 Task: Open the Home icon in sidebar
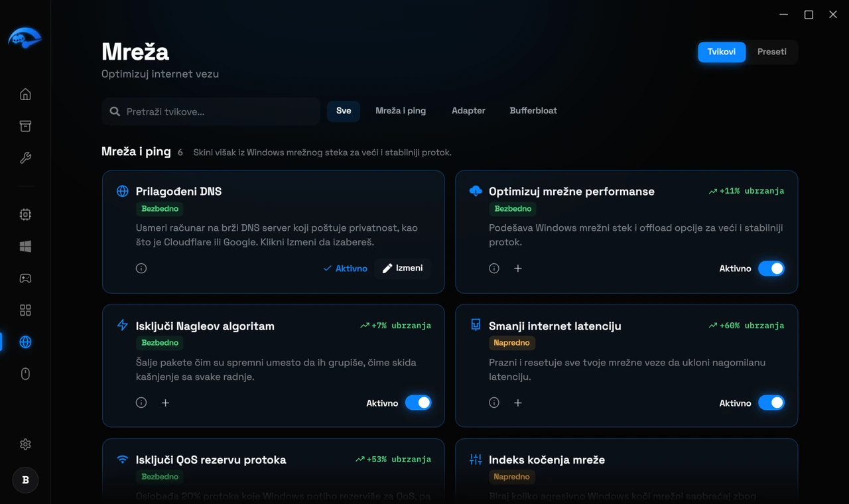pos(25,94)
